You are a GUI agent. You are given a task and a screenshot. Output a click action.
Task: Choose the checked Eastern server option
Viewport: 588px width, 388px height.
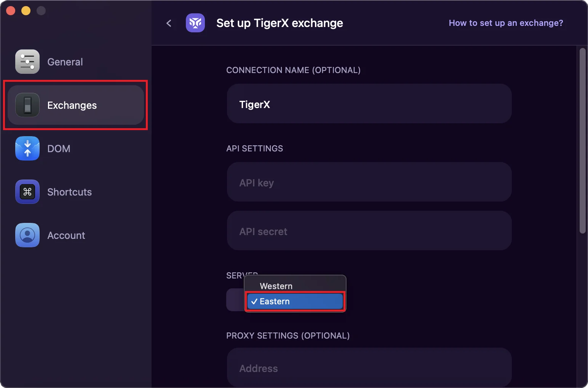tap(295, 301)
